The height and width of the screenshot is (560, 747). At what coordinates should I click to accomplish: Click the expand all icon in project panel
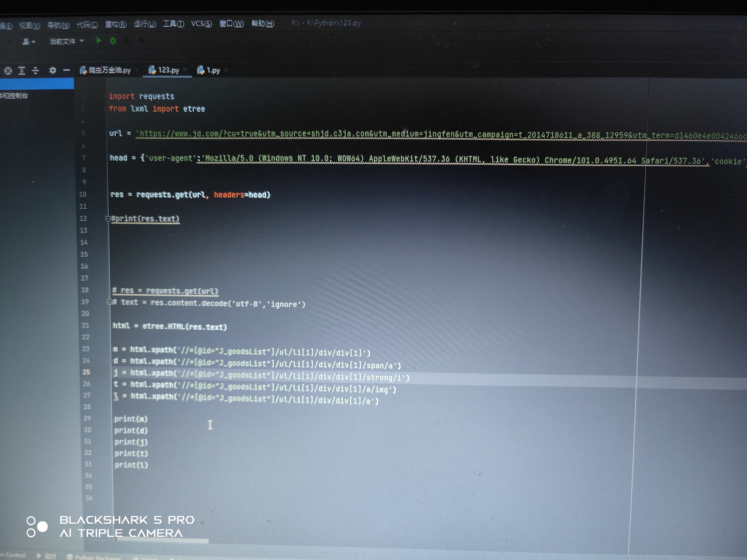tap(22, 71)
